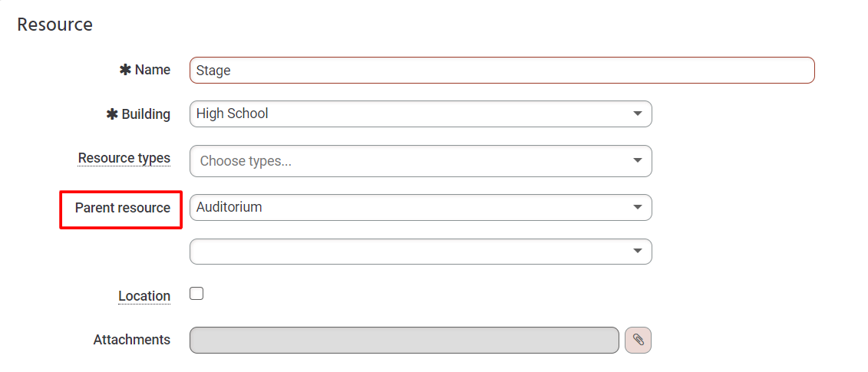The width and height of the screenshot is (868, 372).
Task: Click the Name field containing Stage
Action: (x=501, y=71)
